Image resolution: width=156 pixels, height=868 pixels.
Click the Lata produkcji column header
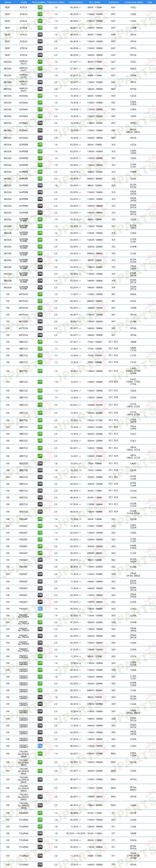(x=76, y=2)
